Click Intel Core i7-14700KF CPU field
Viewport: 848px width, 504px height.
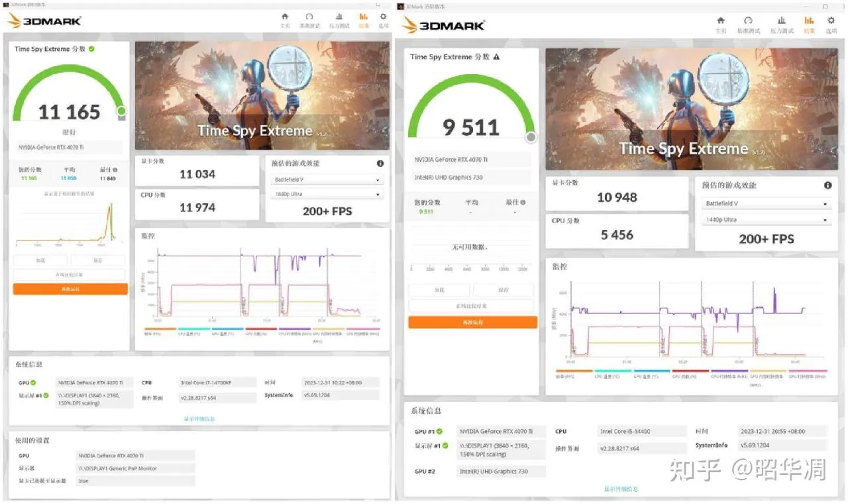tap(217, 382)
